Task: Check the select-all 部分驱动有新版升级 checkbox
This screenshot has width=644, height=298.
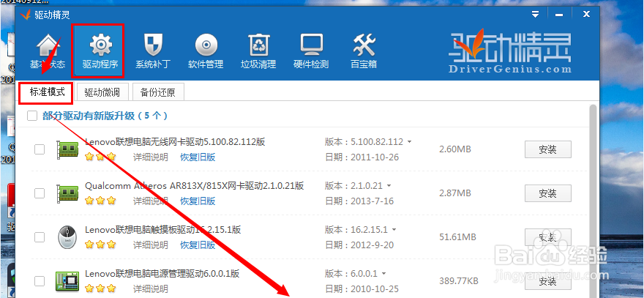Action: [32, 116]
